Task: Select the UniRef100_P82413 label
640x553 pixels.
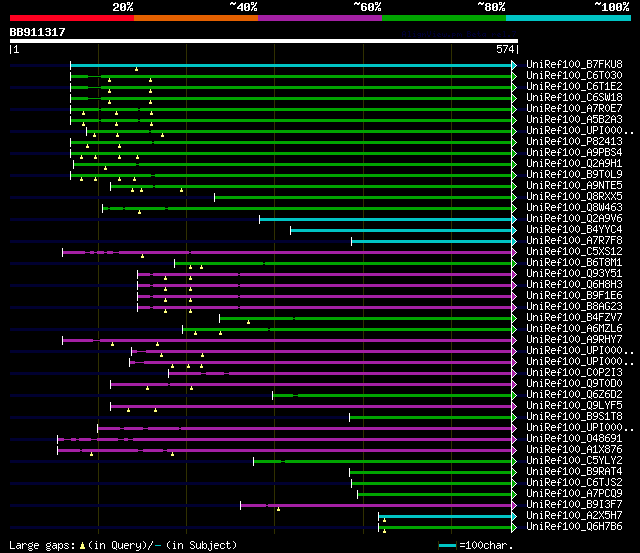Action: pos(574,142)
